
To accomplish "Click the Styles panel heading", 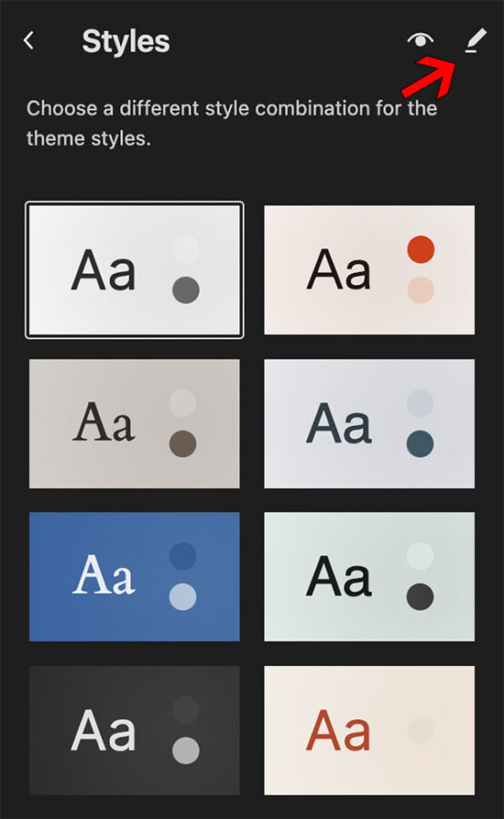I will click(126, 41).
